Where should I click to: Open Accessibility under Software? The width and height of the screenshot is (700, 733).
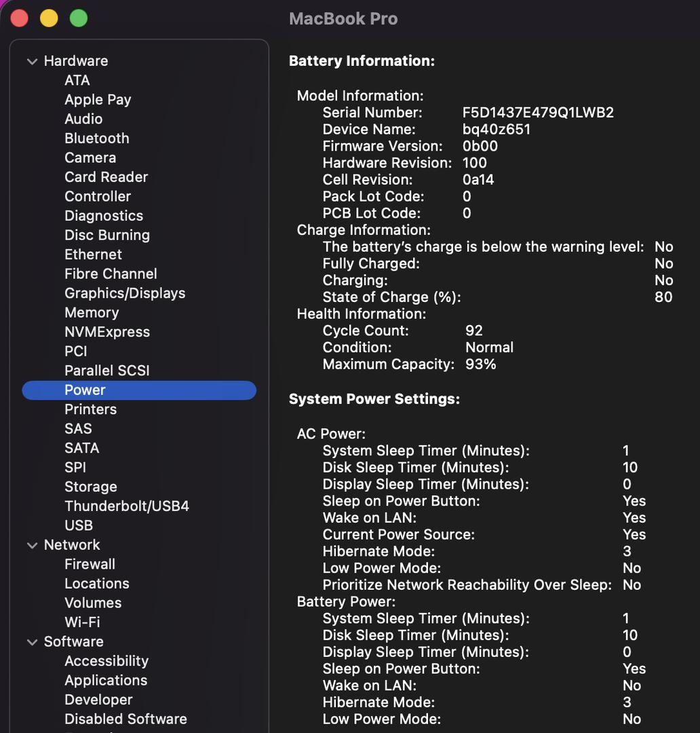[106, 661]
